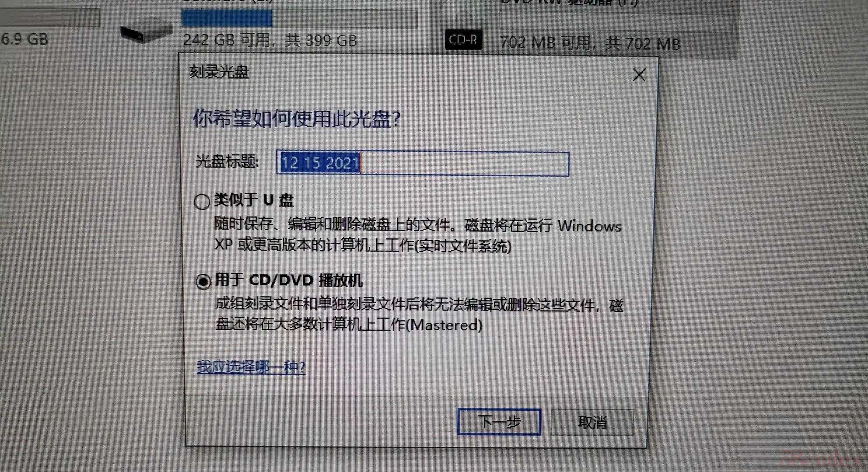Select the 用于 CD/DVD 播放机 radio option
The height and width of the screenshot is (472, 868).
(x=203, y=281)
